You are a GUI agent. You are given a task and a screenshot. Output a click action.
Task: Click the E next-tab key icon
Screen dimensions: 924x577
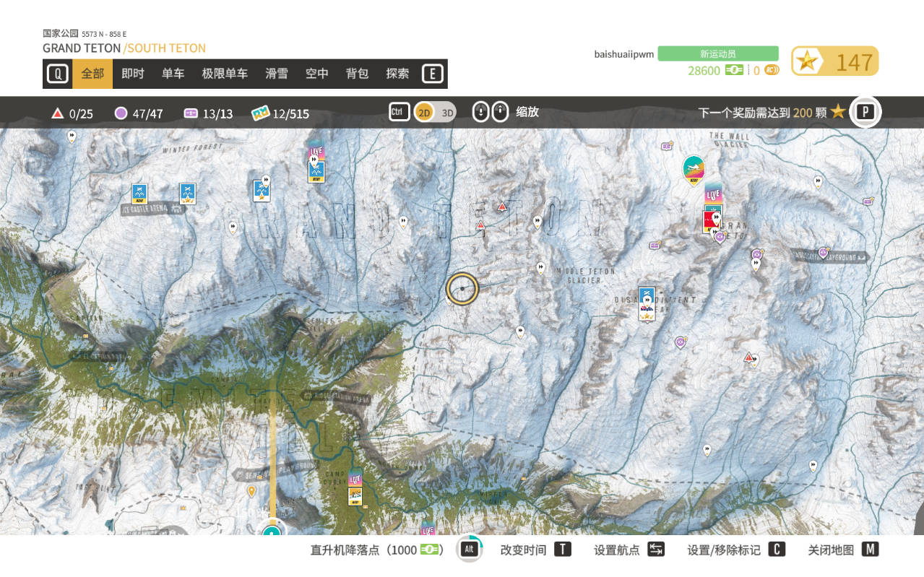[432, 74]
